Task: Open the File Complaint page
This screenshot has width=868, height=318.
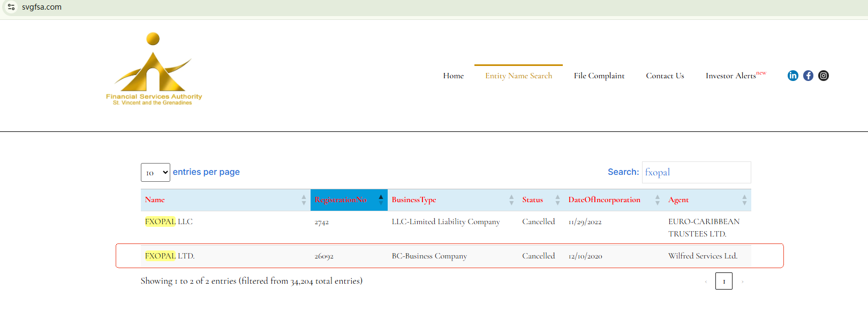Action: (x=599, y=76)
